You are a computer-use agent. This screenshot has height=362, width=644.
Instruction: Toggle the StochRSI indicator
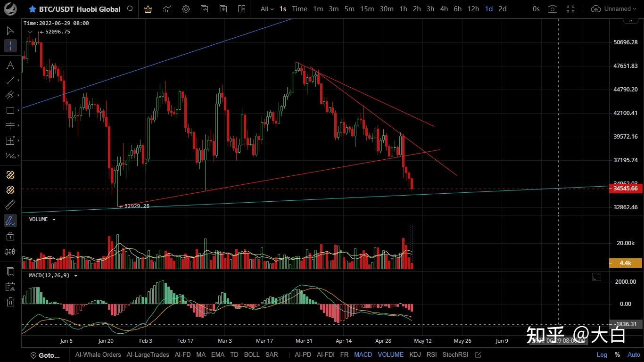[455, 354]
